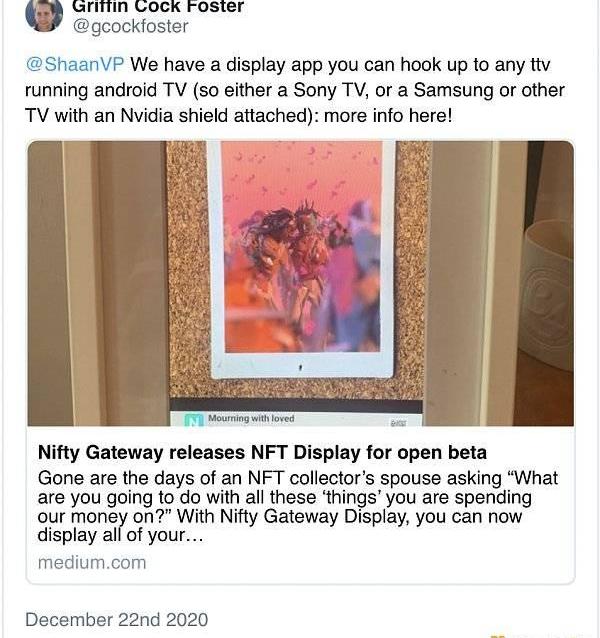The height and width of the screenshot is (638, 600).
Task: Click the @ShaanVP mention
Action: [75, 65]
